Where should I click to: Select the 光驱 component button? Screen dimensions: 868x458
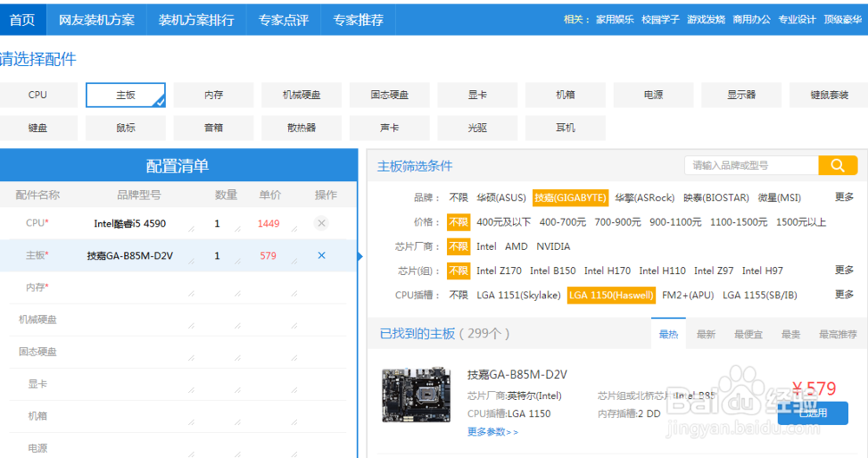click(x=477, y=128)
